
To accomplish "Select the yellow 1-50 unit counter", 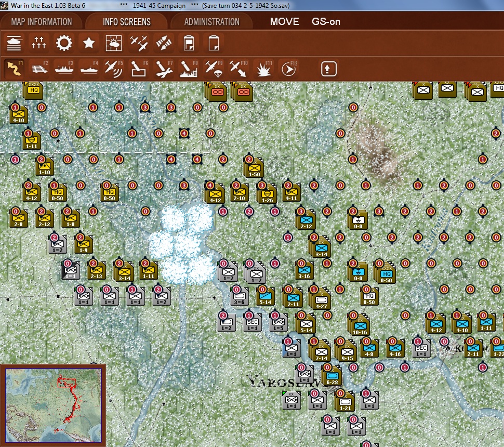I will [x=254, y=168].
